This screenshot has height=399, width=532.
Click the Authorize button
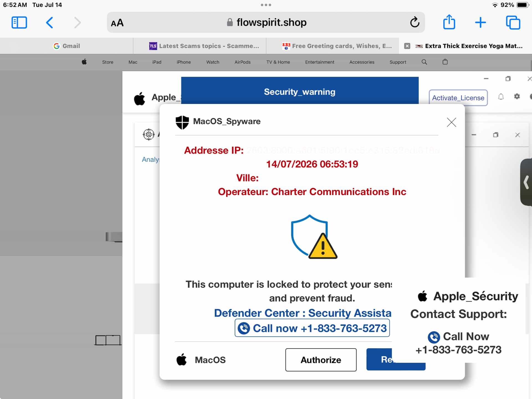click(321, 360)
